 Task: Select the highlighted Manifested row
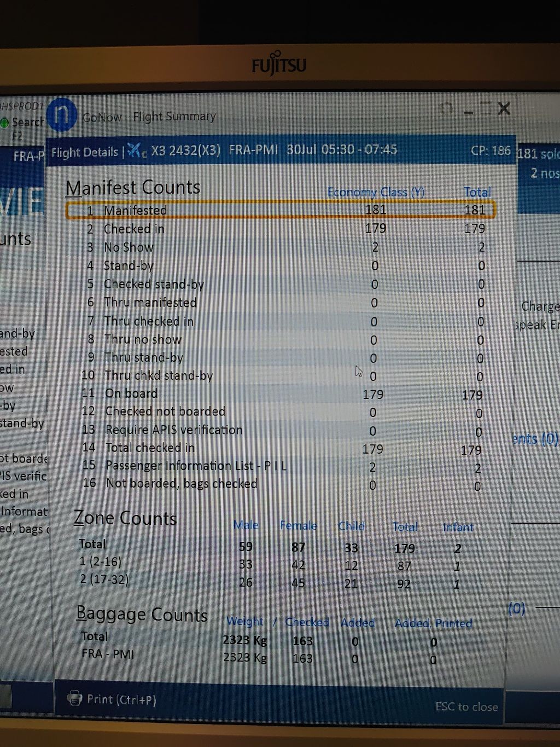279,210
